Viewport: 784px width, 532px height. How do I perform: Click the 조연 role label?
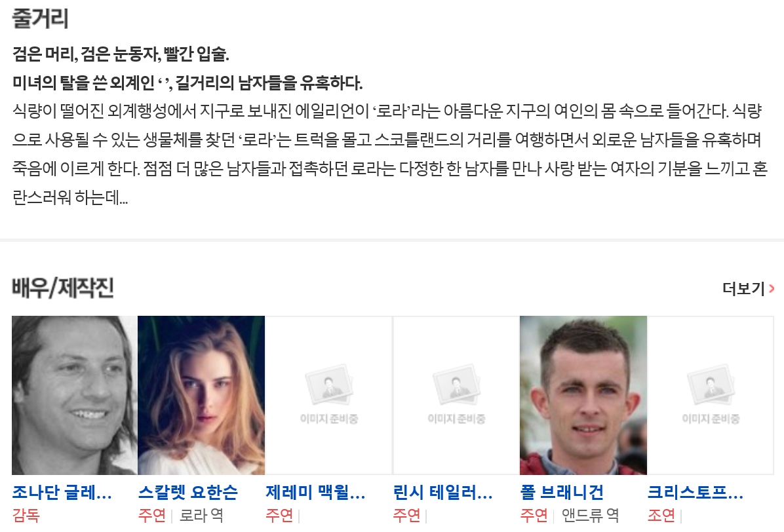[661, 515]
